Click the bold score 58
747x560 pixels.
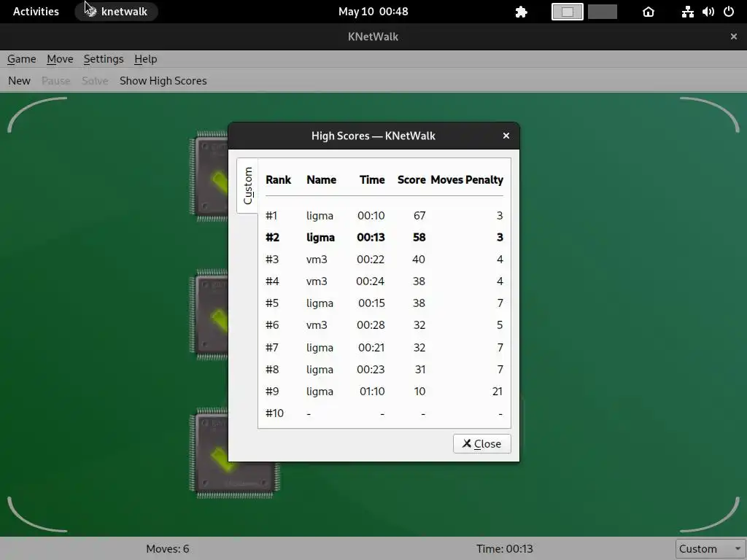419,238
